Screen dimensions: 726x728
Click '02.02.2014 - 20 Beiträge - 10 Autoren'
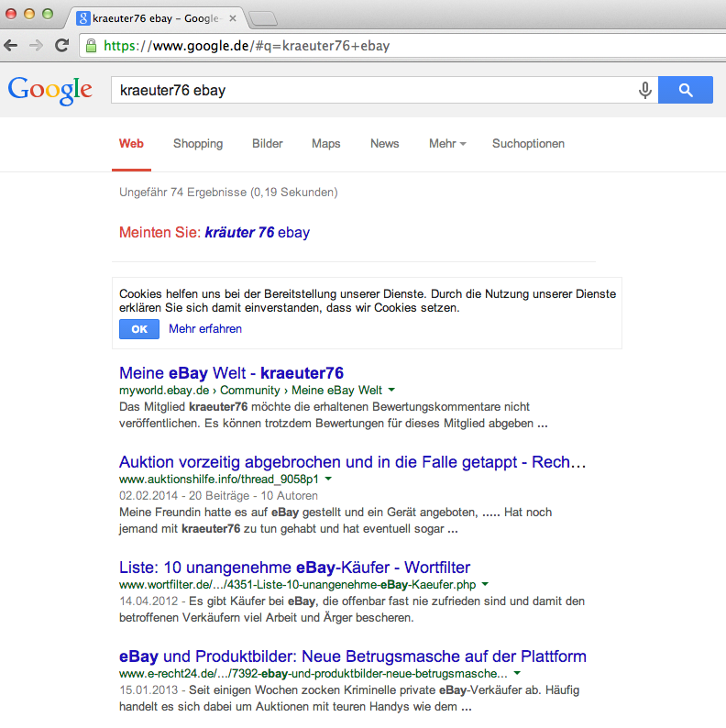(x=219, y=496)
